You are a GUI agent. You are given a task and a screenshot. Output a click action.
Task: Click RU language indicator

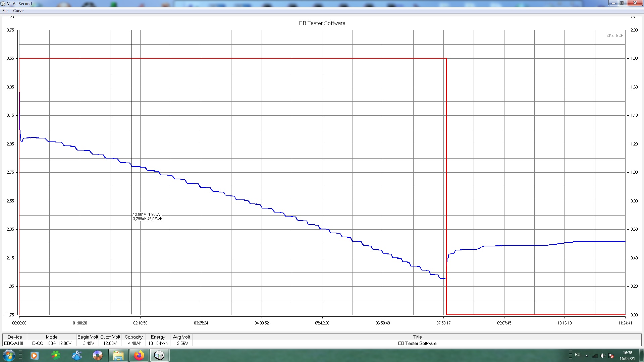point(578,355)
